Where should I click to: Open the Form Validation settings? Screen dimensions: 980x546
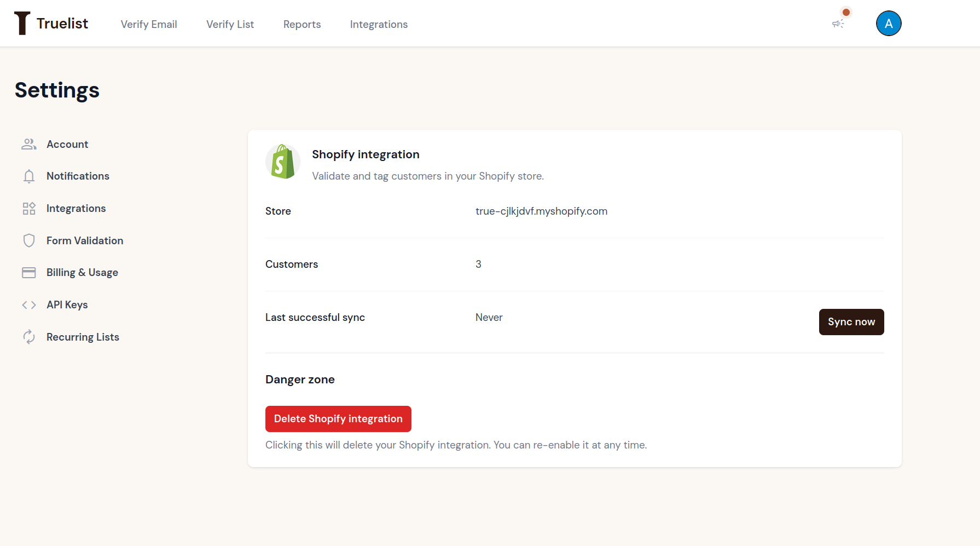pos(85,240)
